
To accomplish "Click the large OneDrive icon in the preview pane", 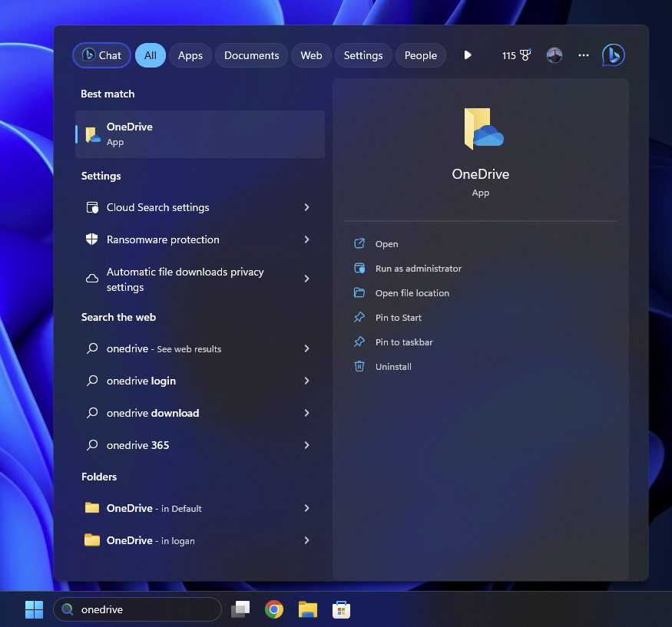I will (x=483, y=129).
